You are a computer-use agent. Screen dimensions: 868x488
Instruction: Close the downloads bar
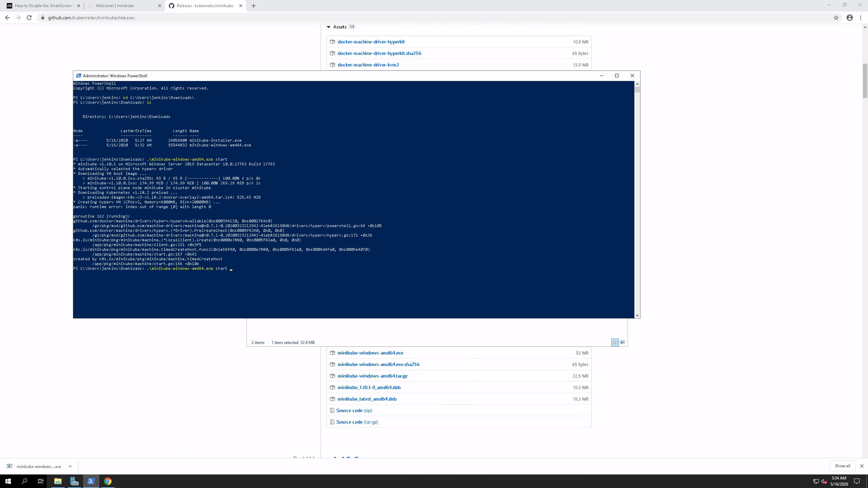tap(862, 466)
